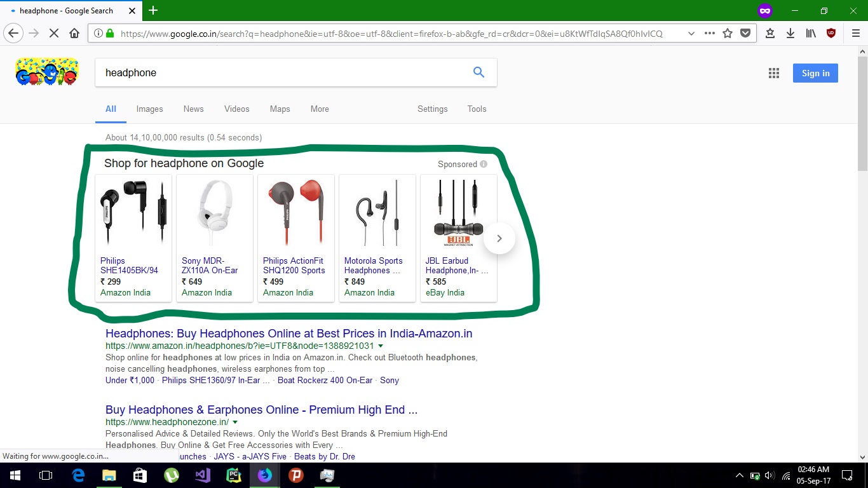This screenshot has height=488, width=868.
Task: Expand options arrow for amazon.in result
Action: tap(381, 346)
